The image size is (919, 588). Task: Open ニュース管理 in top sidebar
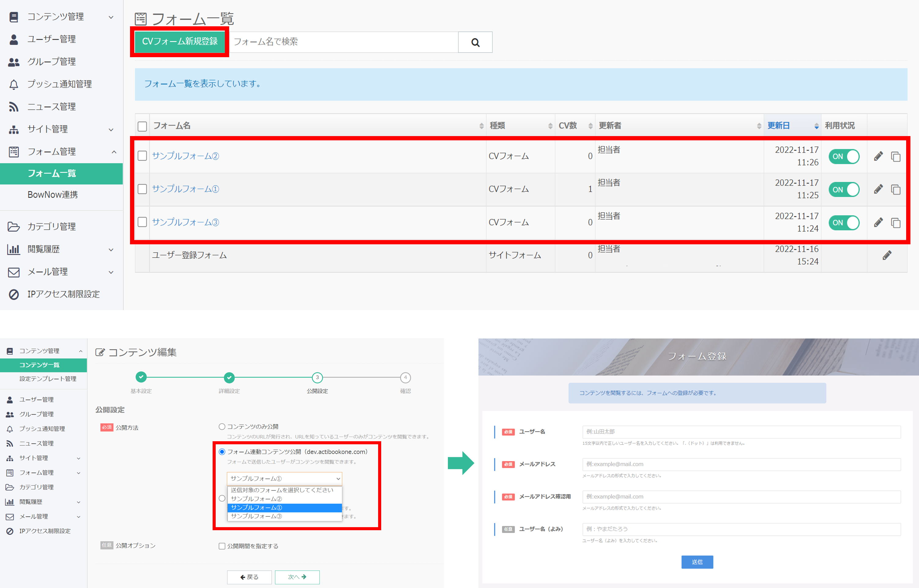(61, 107)
